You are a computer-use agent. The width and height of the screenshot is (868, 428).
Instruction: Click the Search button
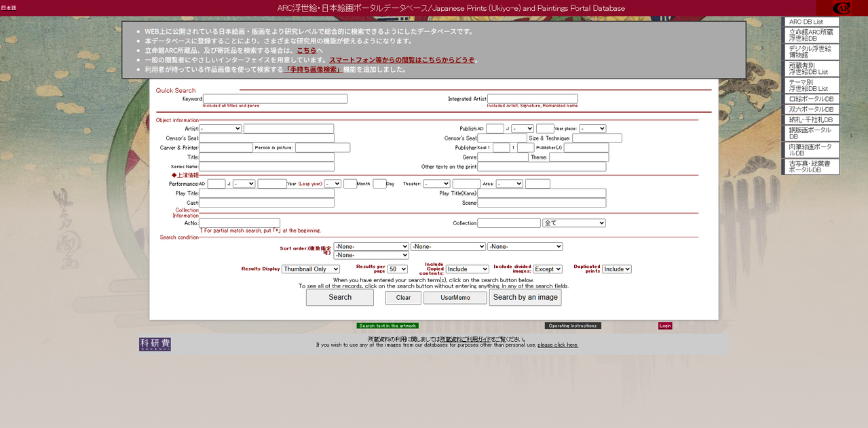point(340,297)
